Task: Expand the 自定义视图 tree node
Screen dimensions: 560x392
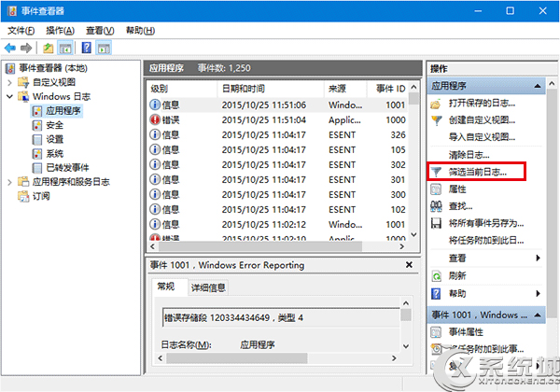Action: tap(9, 83)
